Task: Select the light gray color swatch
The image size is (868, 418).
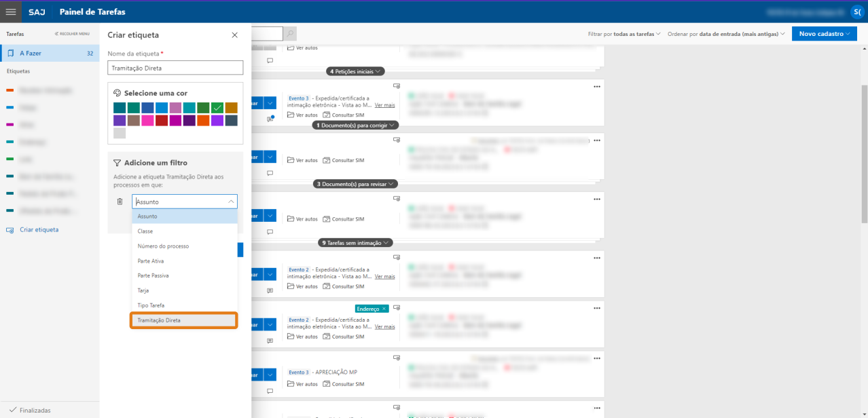Action: [120, 133]
